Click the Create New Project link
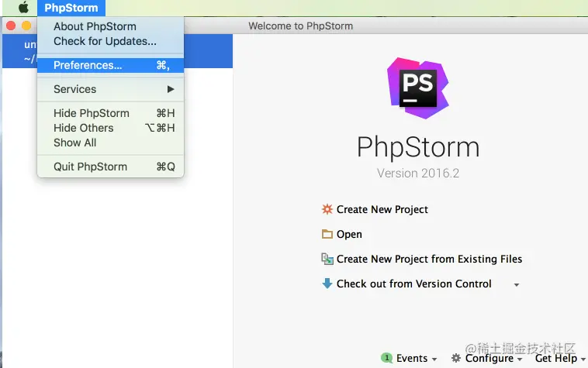This screenshot has width=588, height=368. coord(382,209)
